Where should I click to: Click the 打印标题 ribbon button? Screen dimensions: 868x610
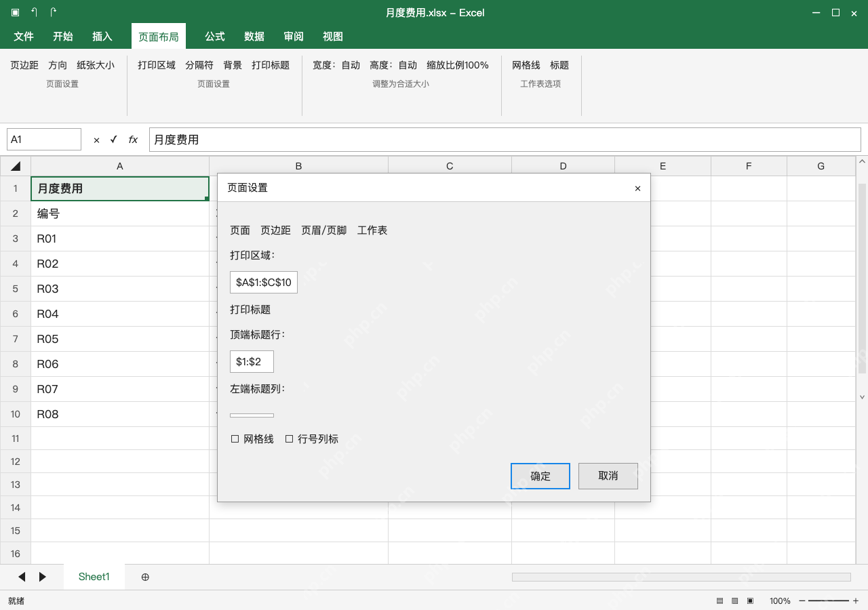pos(271,65)
